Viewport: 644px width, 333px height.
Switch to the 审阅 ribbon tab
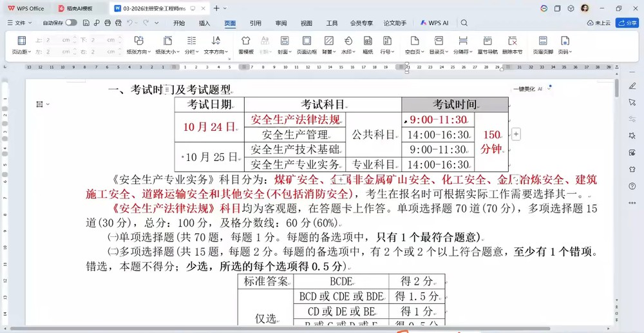(281, 23)
